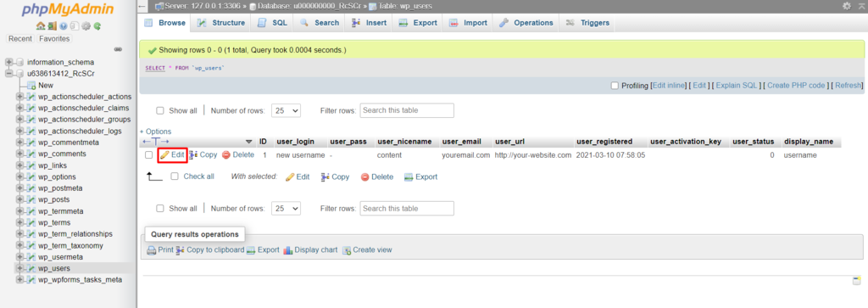This screenshot has height=308, width=868.
Task: Click the phpMyAdmin home icon
Action: pyautogui.click(x=40, y=26)
